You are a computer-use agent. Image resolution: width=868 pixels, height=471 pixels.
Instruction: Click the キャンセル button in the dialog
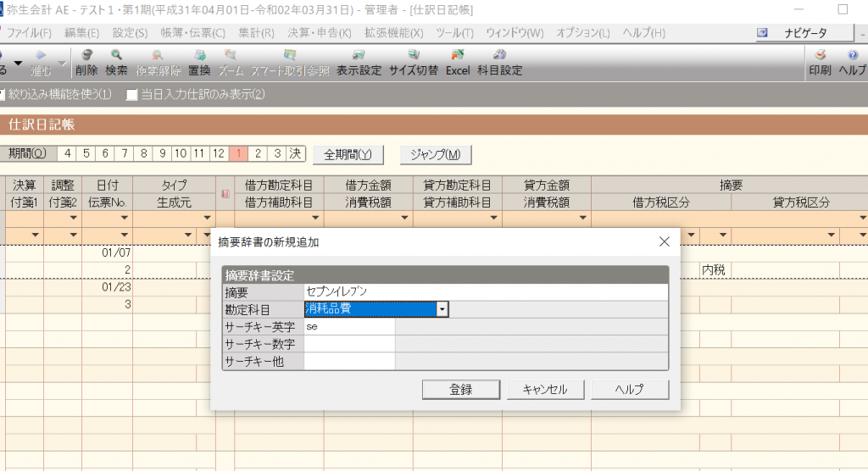tap(544, 390)
